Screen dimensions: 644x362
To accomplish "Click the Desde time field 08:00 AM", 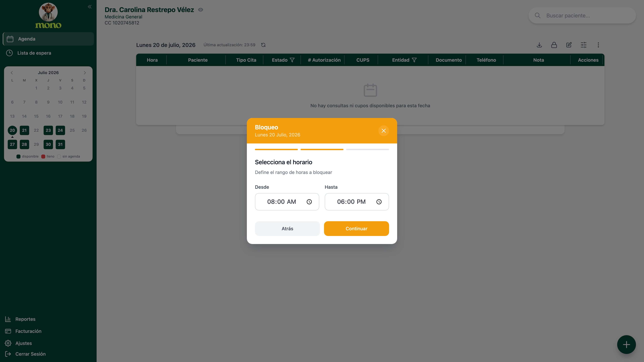I will pos(287,202).
